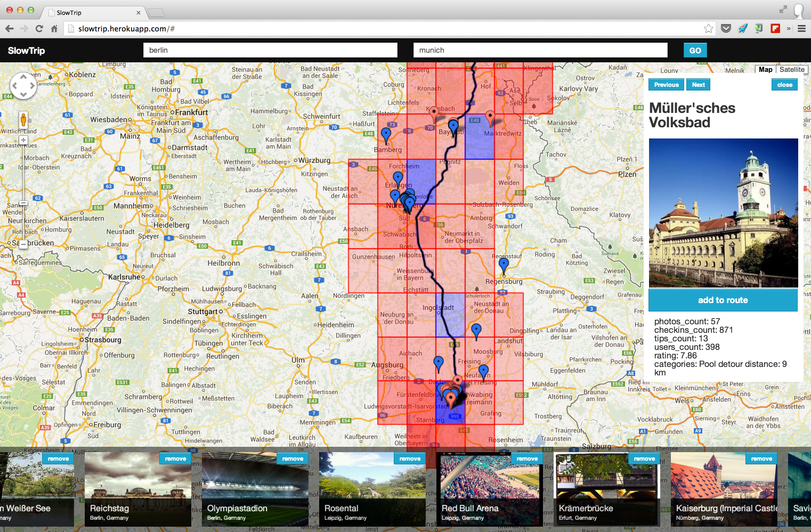Viewport: 811px width, 532px height.
Task: Click the browser forward arrow
Action: (24, 29)
